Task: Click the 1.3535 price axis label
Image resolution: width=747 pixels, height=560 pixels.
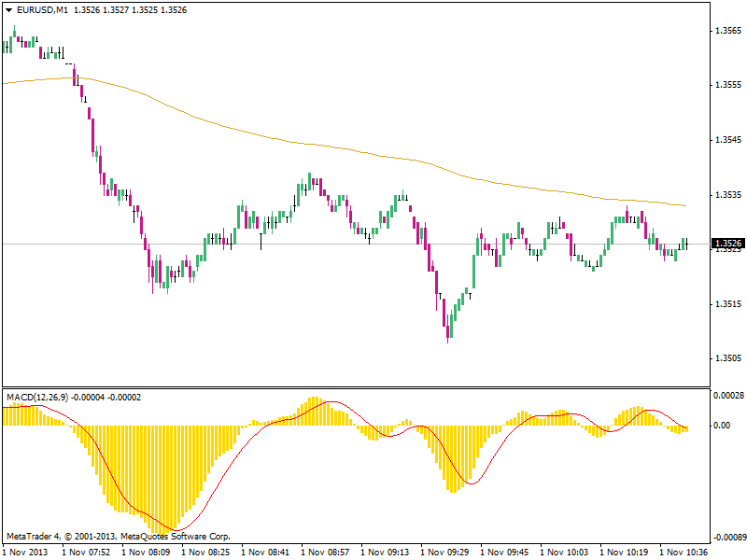Action: click(x=728, y=195)
